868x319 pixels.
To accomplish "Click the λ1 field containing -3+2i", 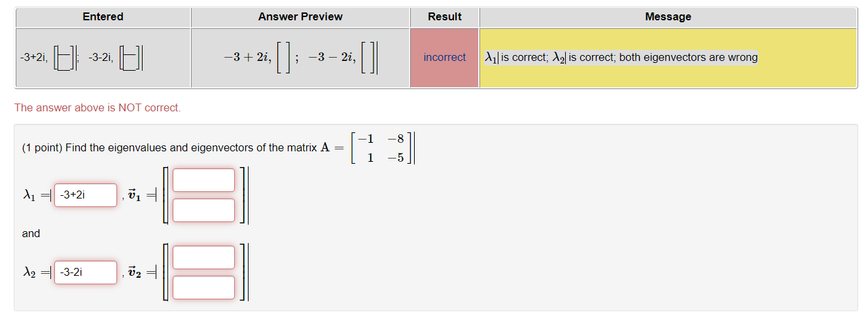I will coord(86,195).
